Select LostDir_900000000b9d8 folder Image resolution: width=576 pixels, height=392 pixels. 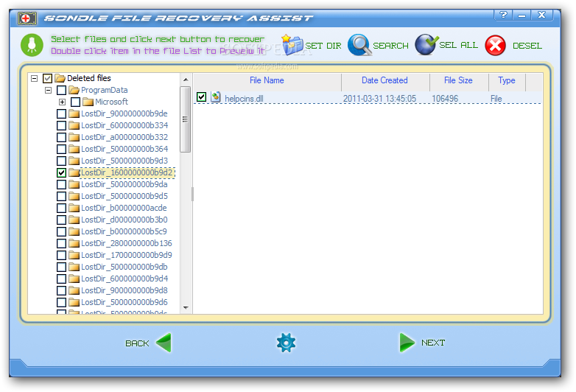click(124, 290)
